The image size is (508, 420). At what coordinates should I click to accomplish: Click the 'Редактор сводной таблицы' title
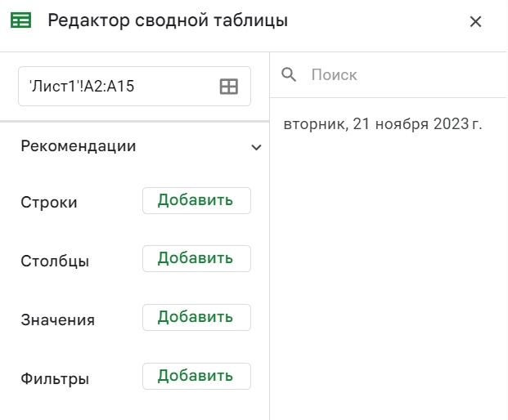[168, 20]
